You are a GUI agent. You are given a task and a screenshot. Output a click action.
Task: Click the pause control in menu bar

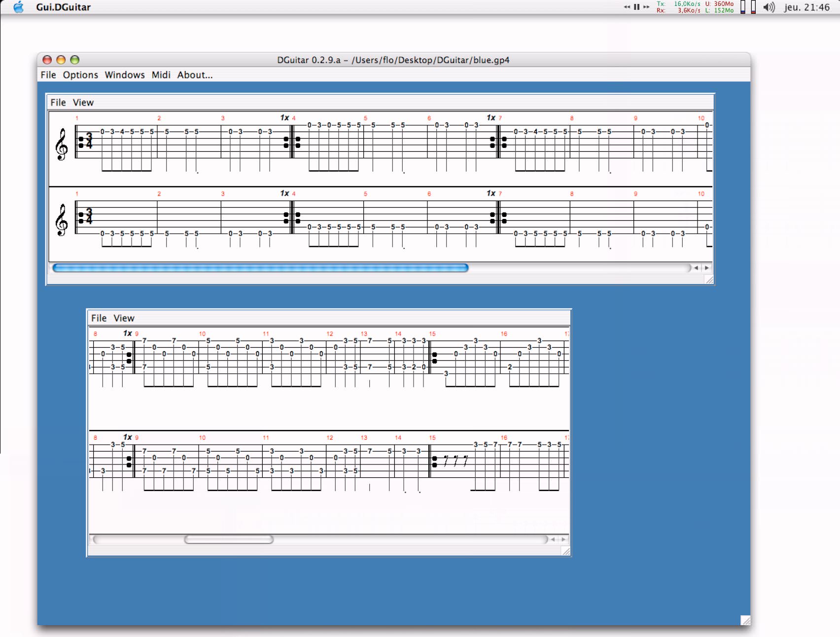(636, 7)
